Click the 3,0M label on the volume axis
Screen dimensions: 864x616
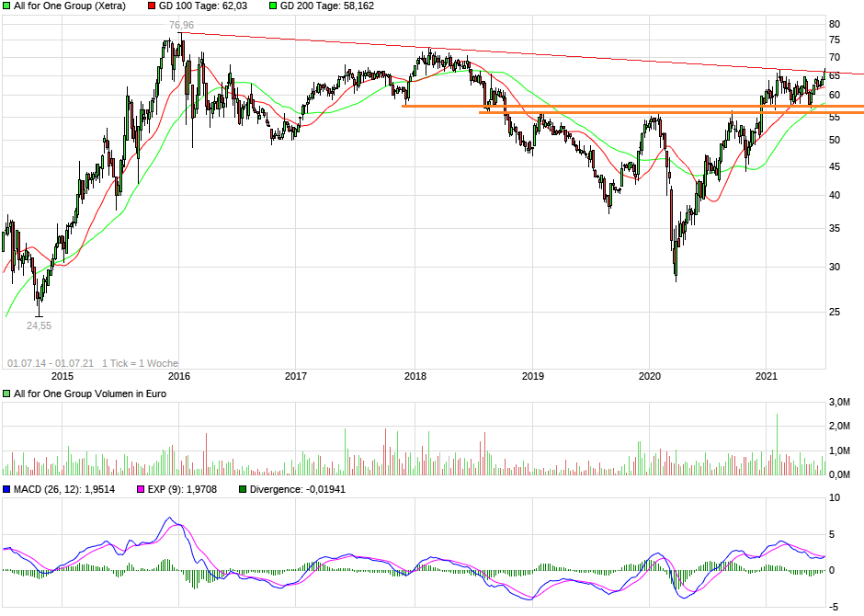841,403
